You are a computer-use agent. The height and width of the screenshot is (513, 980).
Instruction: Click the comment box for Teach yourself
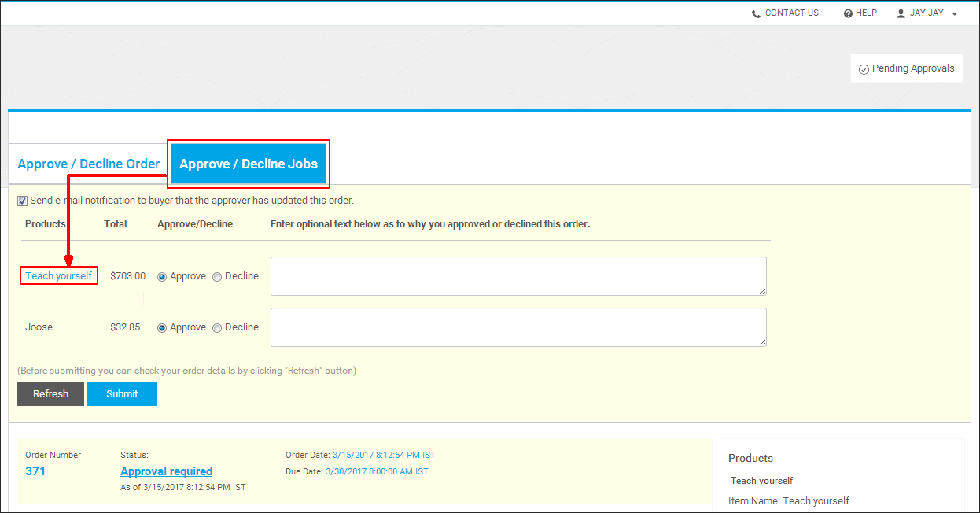pos(518,276)
